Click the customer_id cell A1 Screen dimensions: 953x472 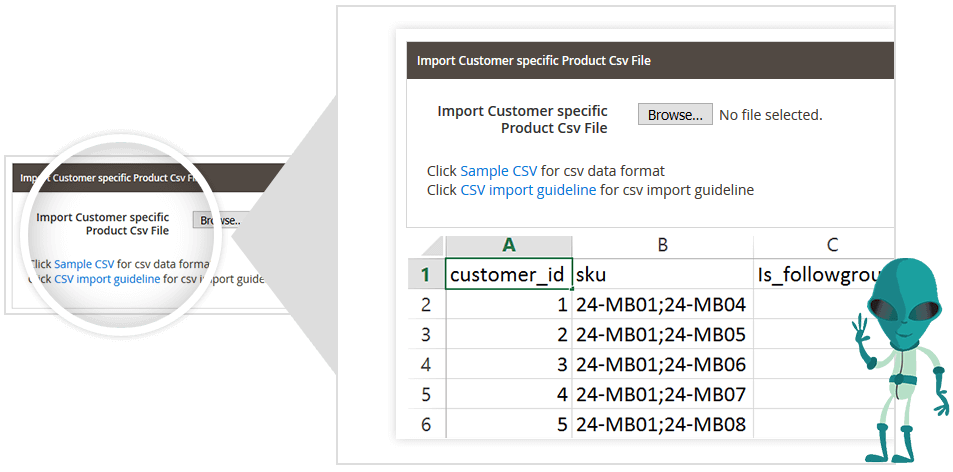(509, 274)
